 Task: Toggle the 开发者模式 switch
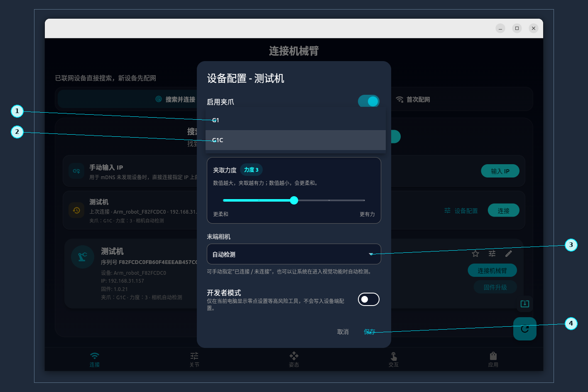(369, 299)
